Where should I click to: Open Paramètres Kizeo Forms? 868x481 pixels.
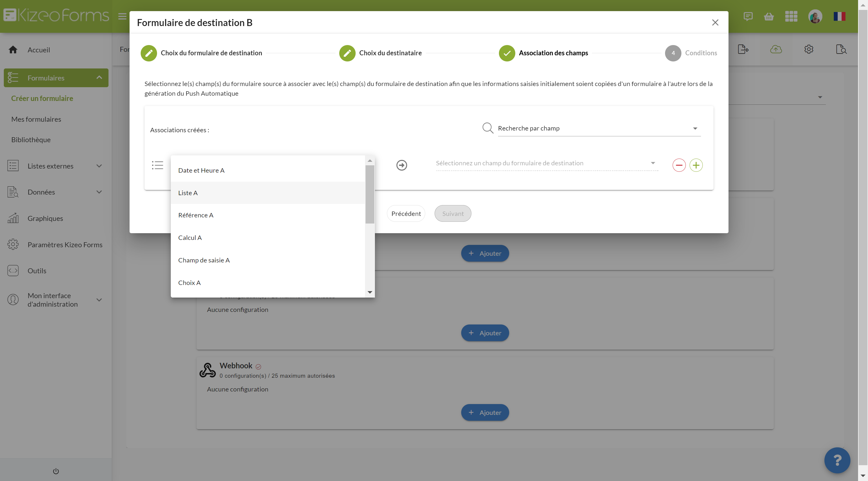pyautogui.click(x=65, y=244)
